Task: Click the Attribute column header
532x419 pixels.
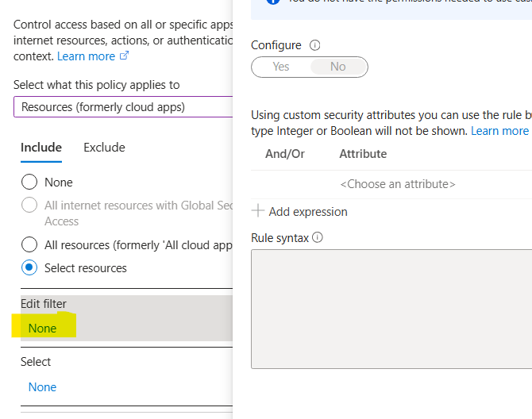Action: pyautogui.click(x=363, y=154)
